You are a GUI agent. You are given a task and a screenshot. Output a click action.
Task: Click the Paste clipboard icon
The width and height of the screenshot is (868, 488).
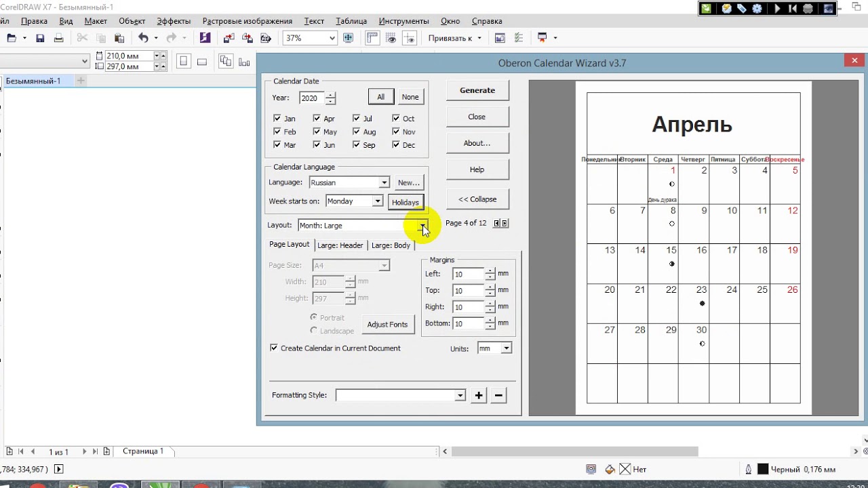click(x=119, y=38)
